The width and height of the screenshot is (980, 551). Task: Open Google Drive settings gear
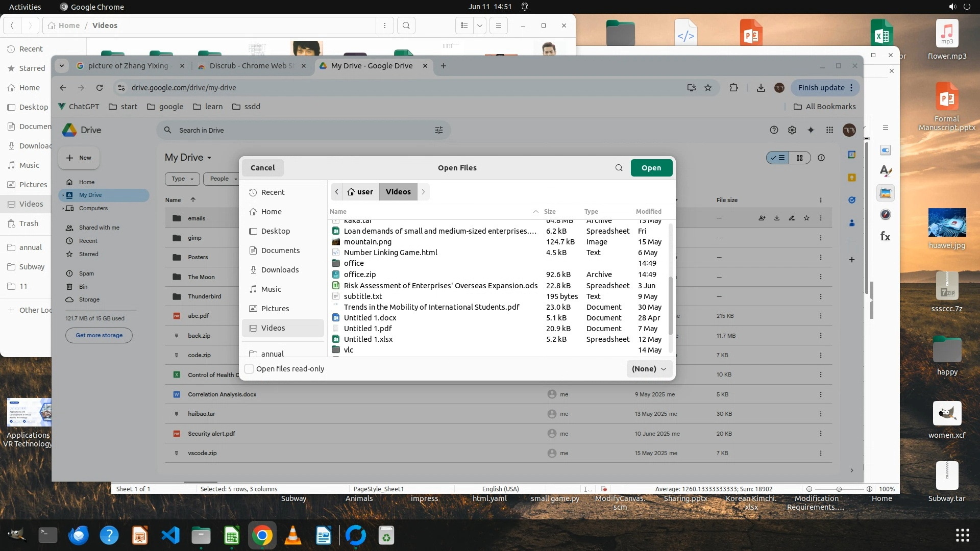coord(792,130)
